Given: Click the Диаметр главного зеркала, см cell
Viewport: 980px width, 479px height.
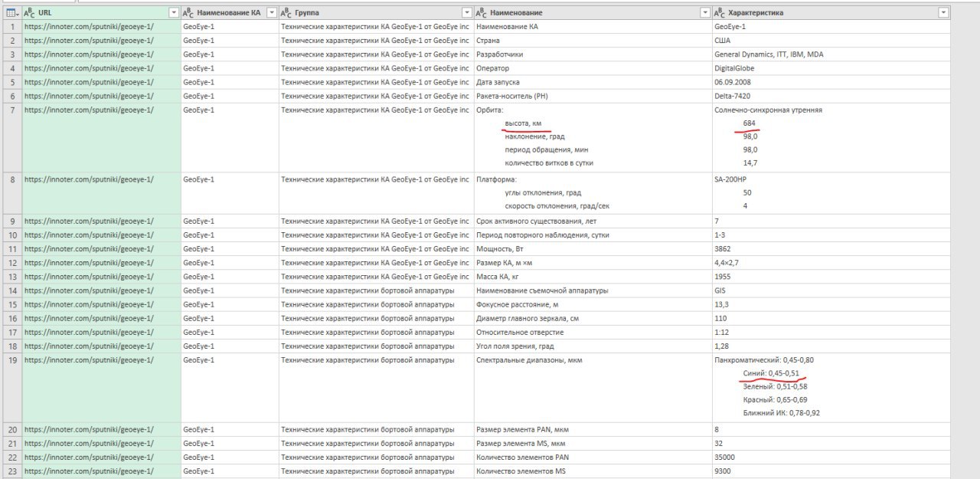Looking at the screenshot, I should [592, 318].
